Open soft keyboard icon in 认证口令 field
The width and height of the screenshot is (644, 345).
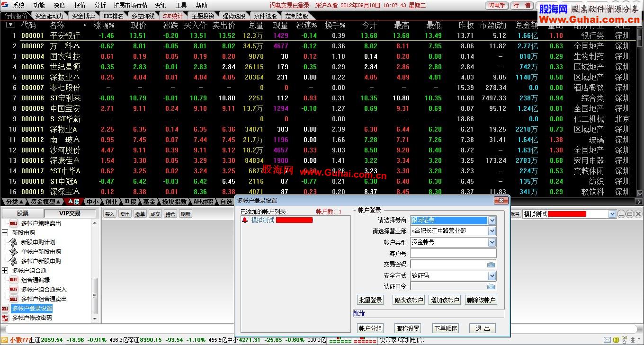click(x=491, y=286)
